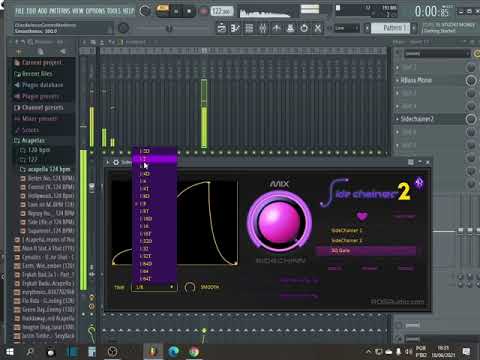Viewport: 480px width, 360px height.
Task: Open the Windows notification center
Action: tap(466, 352)
